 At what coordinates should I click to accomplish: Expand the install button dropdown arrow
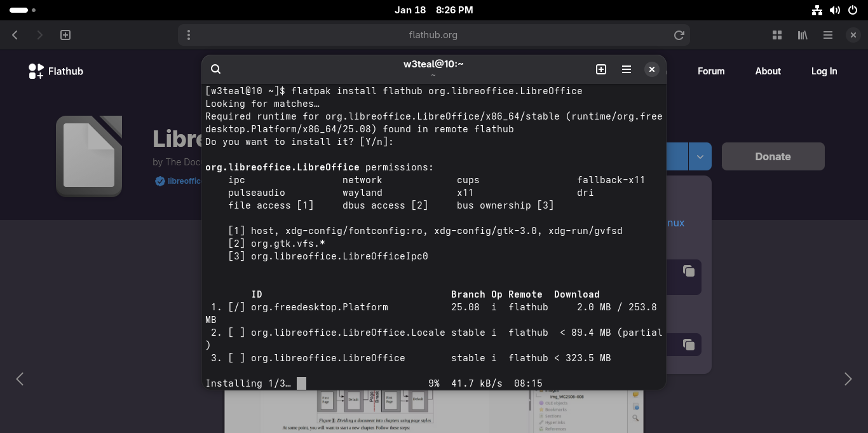[700, 156]
